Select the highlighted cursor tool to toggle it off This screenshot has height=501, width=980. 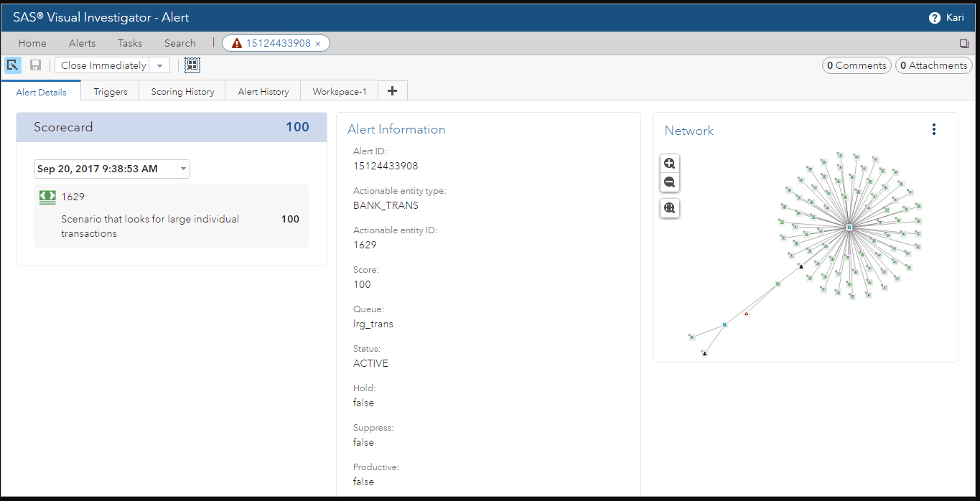click(12, 65)
